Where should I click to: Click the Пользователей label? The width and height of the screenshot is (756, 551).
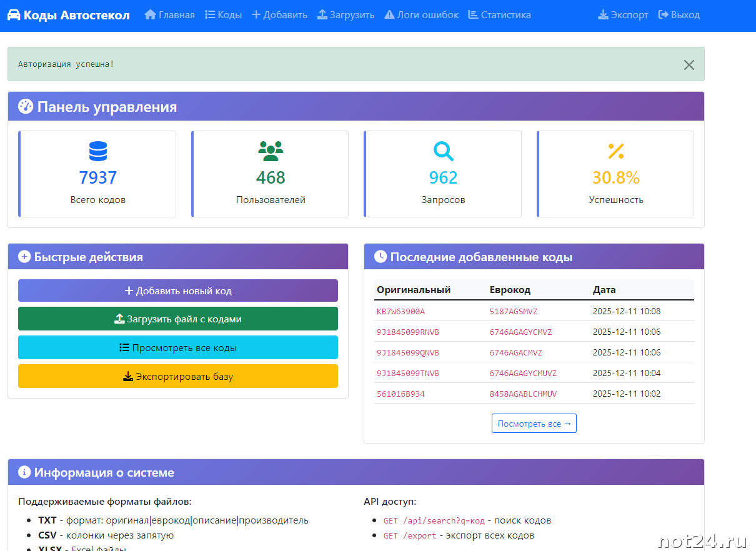click(x=271, y=200)
